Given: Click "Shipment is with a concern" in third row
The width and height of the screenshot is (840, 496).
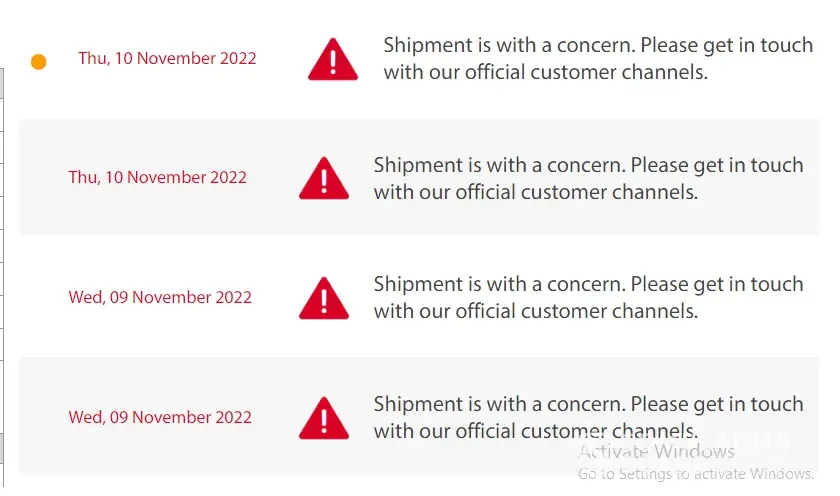Looking at the screenshot, I should click(x=498, y=284).
